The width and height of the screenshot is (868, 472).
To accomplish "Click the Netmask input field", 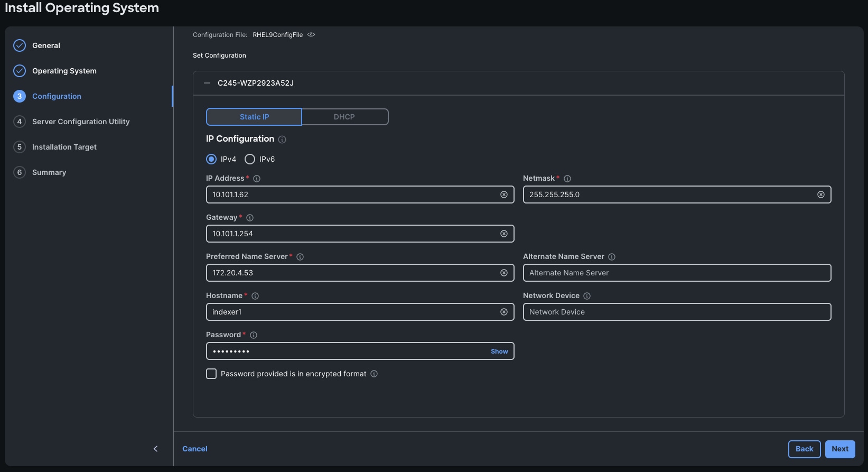I will 677,195.
